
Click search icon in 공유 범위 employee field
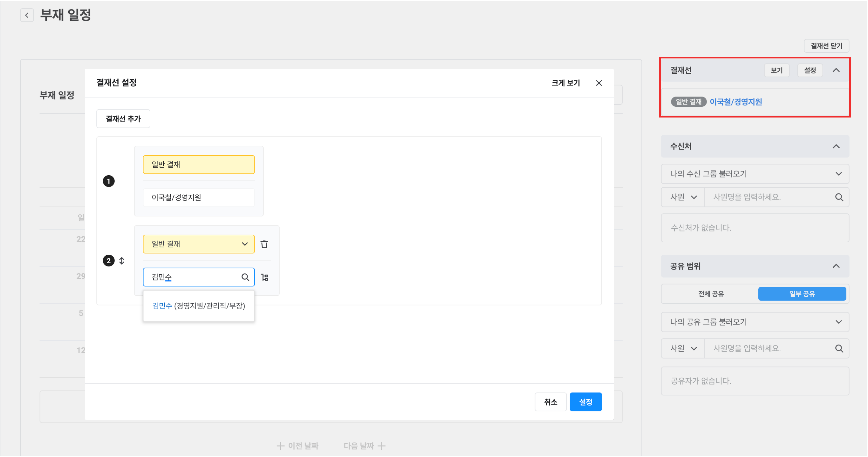point(839,349)
